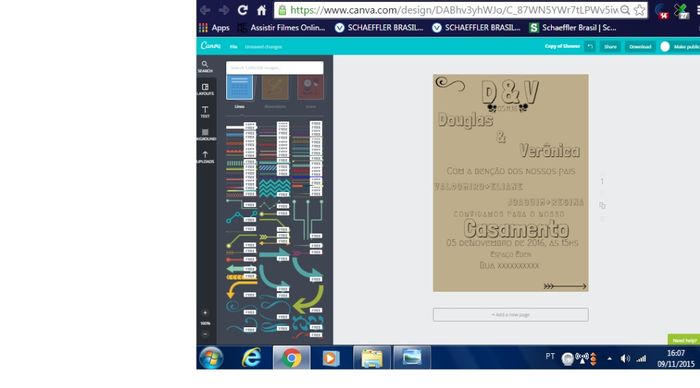This screenshot has width=700, height=388.
Task: Open the Search panel in Canva sidebar
Action: [205, 67]
